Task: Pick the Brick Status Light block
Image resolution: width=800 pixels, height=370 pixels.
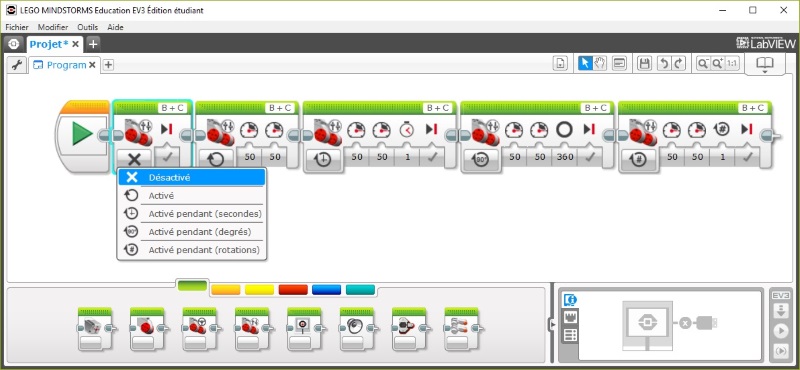Action: point(410,329)
